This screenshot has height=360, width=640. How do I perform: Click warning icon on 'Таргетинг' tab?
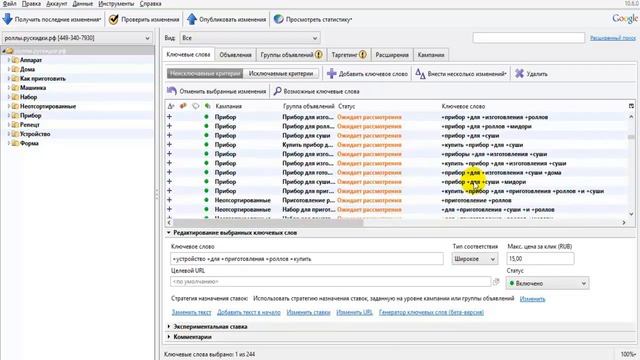[362, 54]
